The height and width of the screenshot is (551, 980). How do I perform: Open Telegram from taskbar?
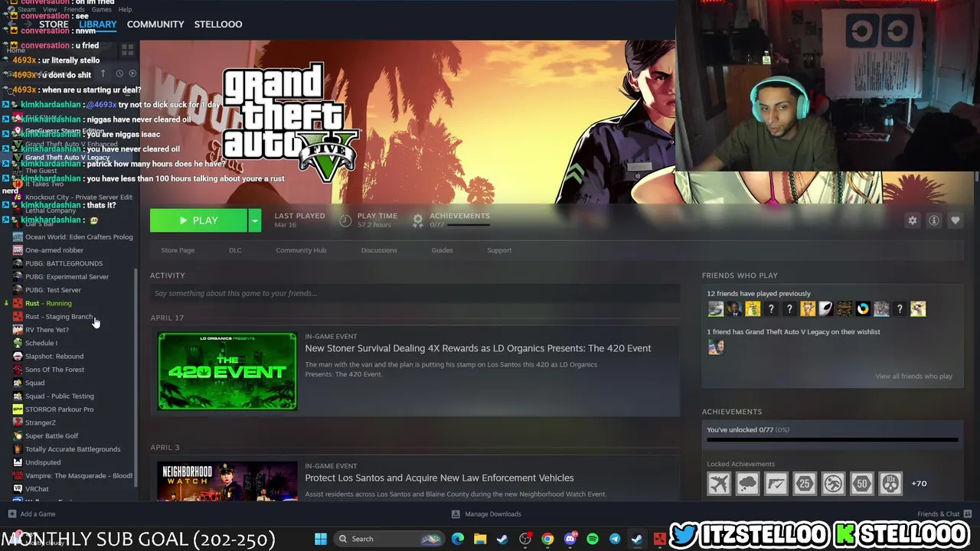point(615,539)
